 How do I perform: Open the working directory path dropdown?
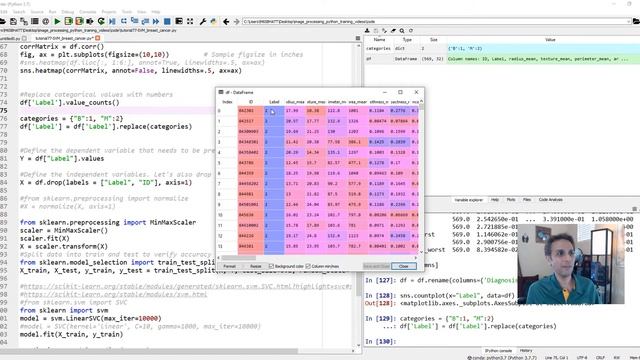(629, 21)
